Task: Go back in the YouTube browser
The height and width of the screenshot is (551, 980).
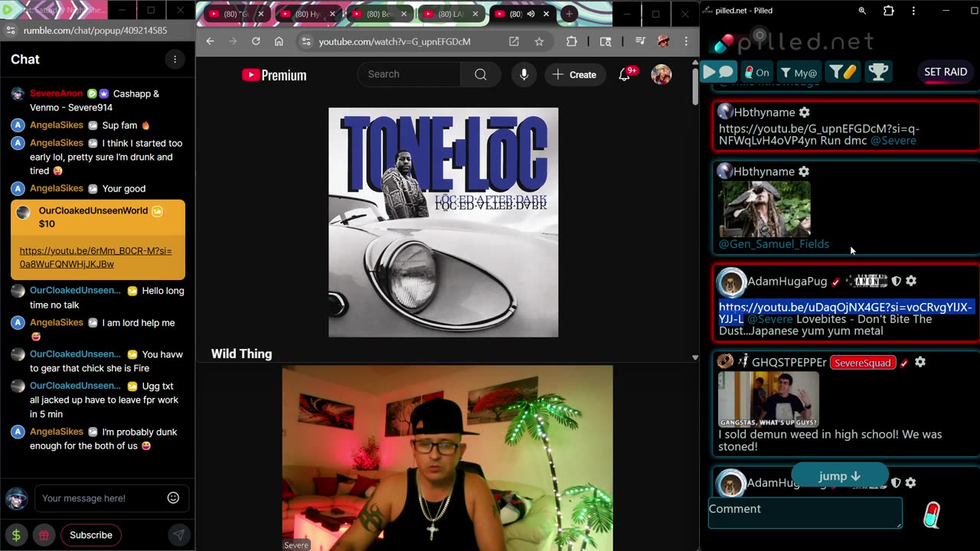Action: pyautogui.click(x=211, y=41)
